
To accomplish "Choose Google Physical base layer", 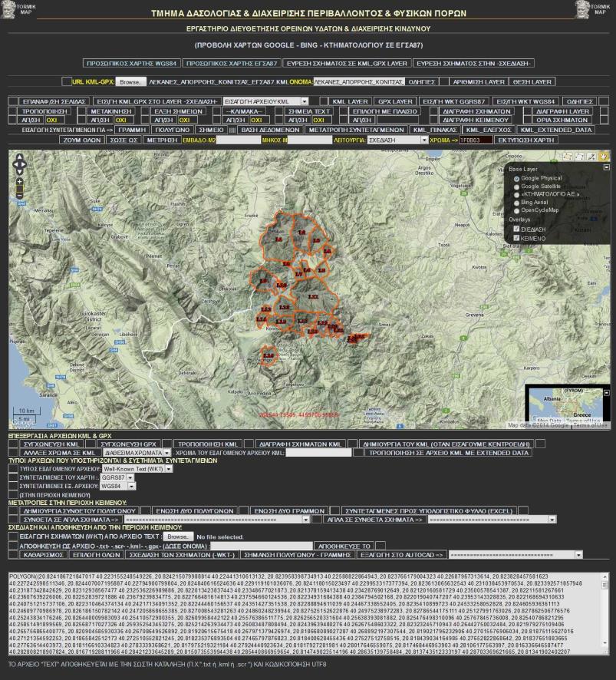I will point(517,179).
